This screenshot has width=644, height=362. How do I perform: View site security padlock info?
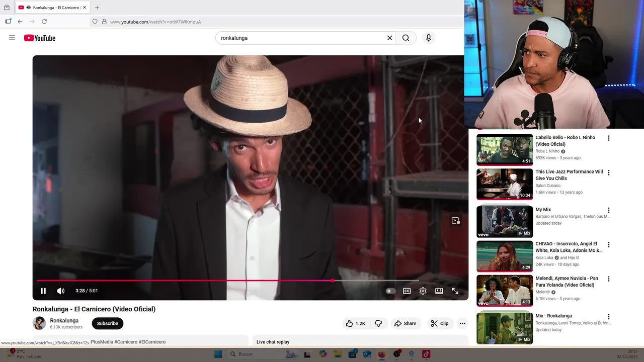pos(104,22)
